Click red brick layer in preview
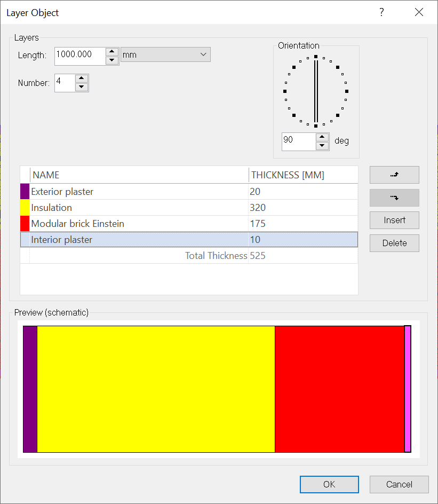438x504 pixels. [x=340, y=389]
